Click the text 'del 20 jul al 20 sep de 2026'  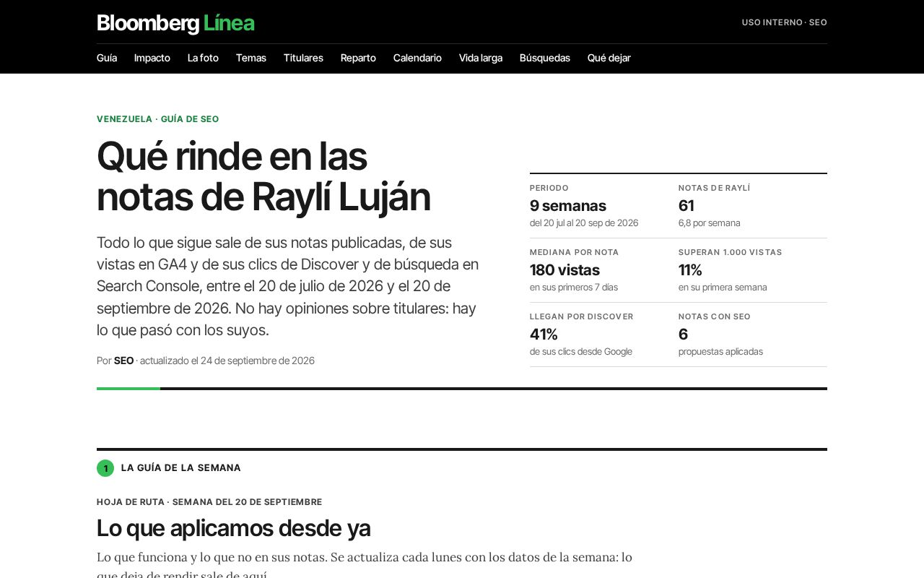click(x=584, y=223)
